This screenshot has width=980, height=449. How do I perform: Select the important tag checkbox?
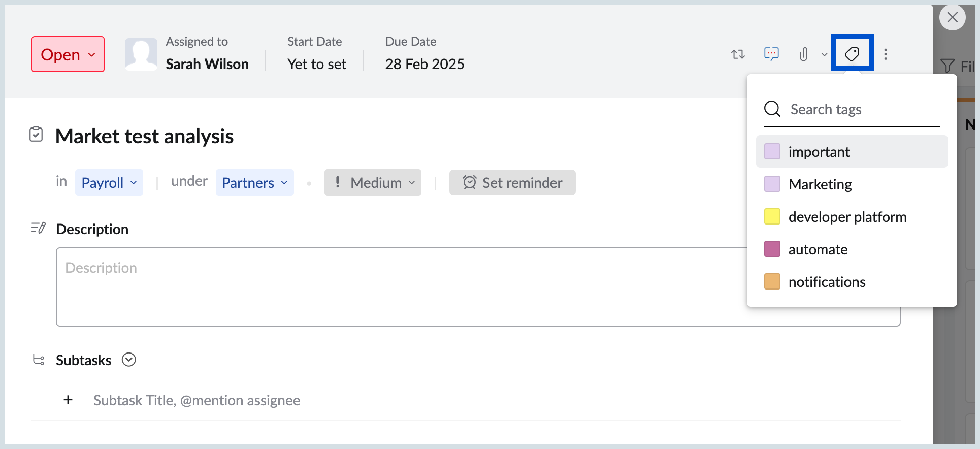coord(772,151)
